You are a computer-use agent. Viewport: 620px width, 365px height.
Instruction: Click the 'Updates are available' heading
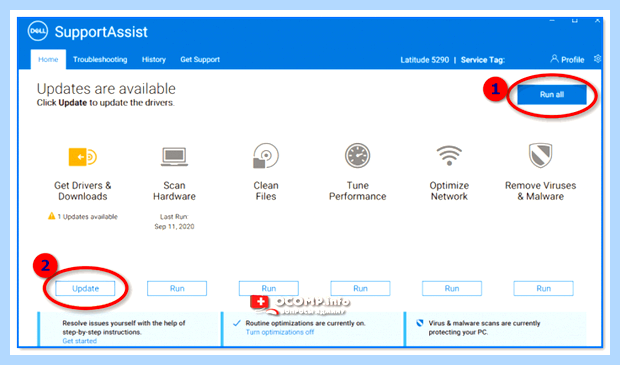(x=106, y=89)
